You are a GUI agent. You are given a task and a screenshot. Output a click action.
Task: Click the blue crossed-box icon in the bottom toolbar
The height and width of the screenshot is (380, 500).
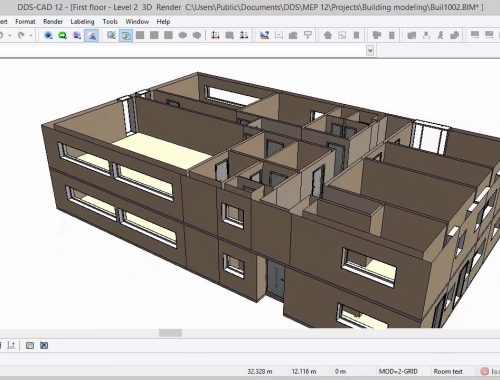44,345
